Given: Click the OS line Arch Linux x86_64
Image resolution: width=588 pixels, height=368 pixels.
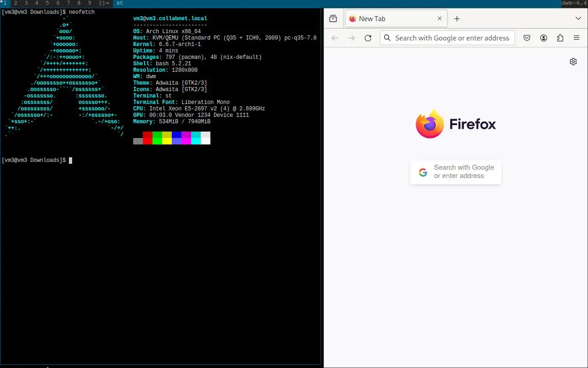Looking at the screenshot, I should [x=167, y=31].
